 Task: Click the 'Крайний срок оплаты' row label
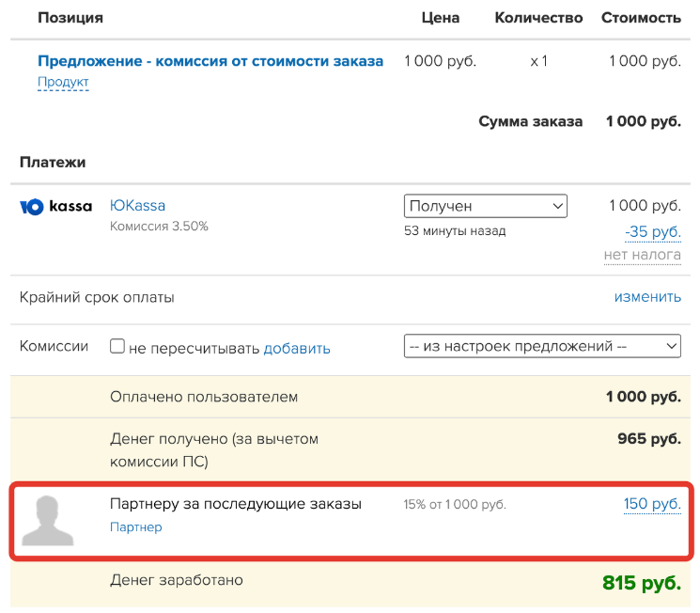tap(97, 297)
